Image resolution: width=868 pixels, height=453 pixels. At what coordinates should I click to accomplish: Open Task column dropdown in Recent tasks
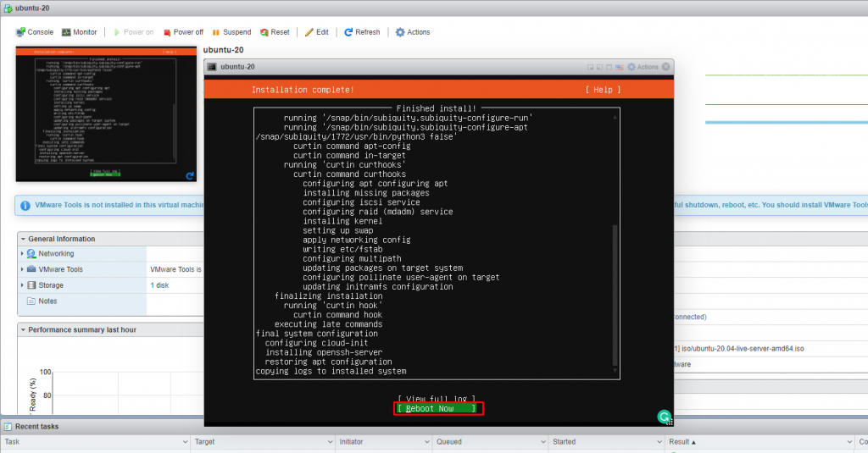pyautogui.click(x=184, y=442)
